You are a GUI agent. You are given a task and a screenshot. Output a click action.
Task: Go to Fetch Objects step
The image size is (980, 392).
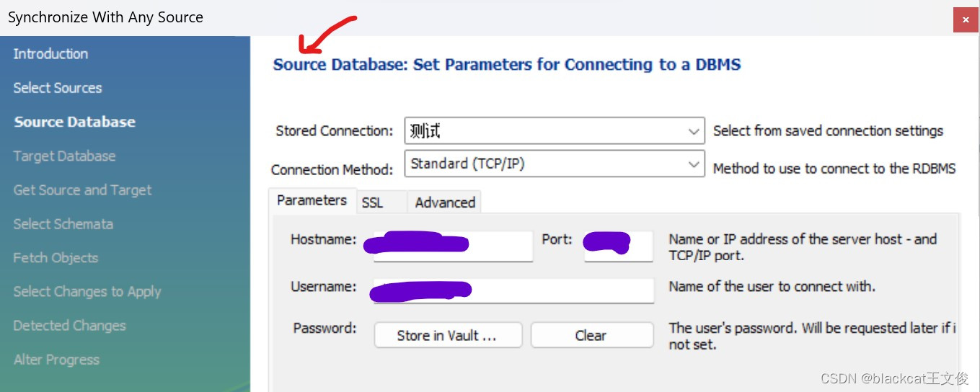coord(56,258)
